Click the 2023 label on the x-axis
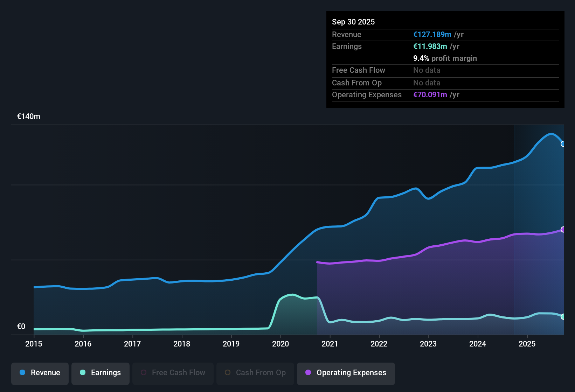The image size is (575, 392). [428, 344]
